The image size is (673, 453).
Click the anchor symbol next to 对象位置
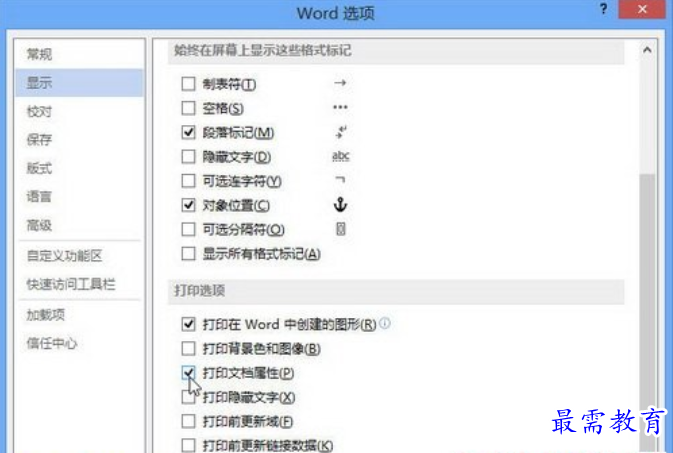coord(340,205)
